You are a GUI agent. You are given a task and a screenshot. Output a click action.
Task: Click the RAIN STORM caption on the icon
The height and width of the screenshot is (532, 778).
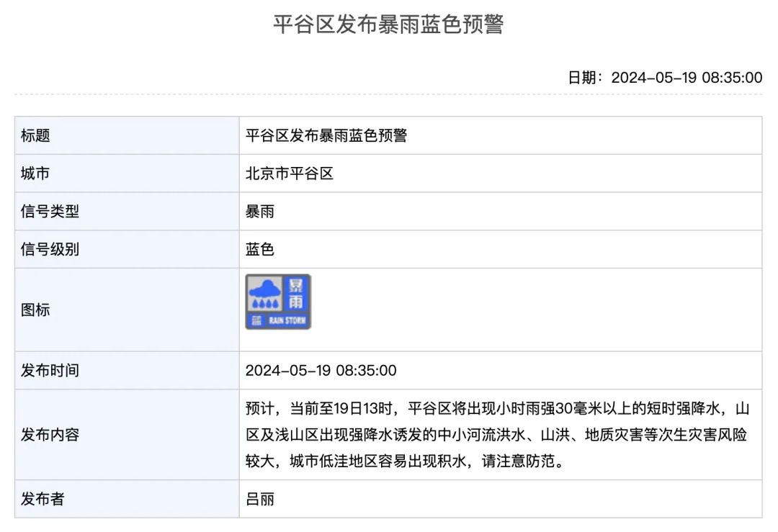[x=287, y=320]
